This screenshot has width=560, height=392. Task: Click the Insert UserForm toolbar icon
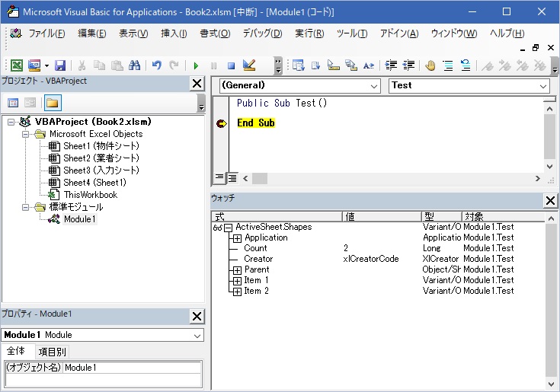(x=34, y=65)
